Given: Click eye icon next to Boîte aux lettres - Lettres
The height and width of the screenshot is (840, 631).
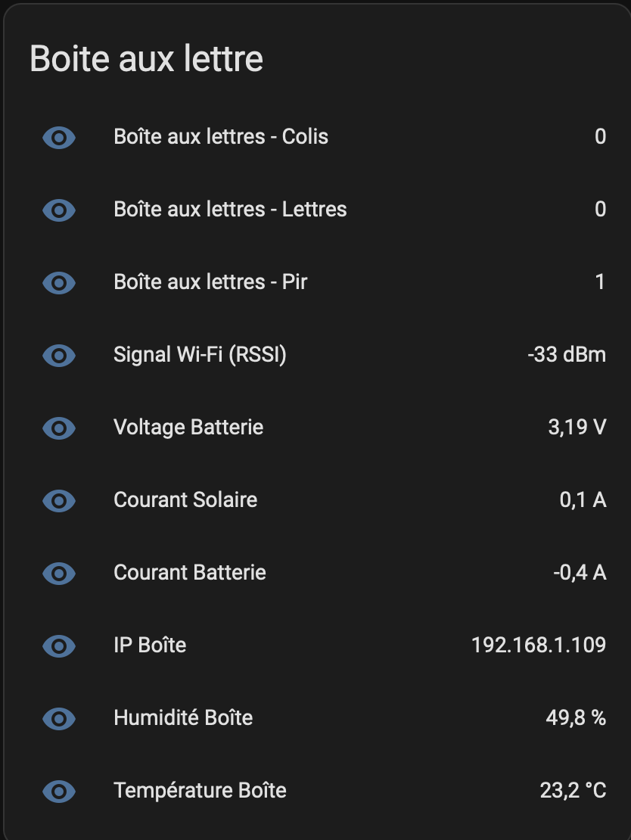Looking at the screenshot, I should point(59,210).
